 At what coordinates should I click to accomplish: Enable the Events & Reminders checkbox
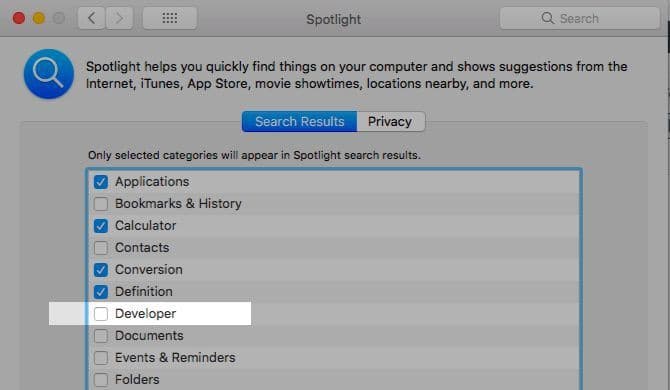[101, 358]
